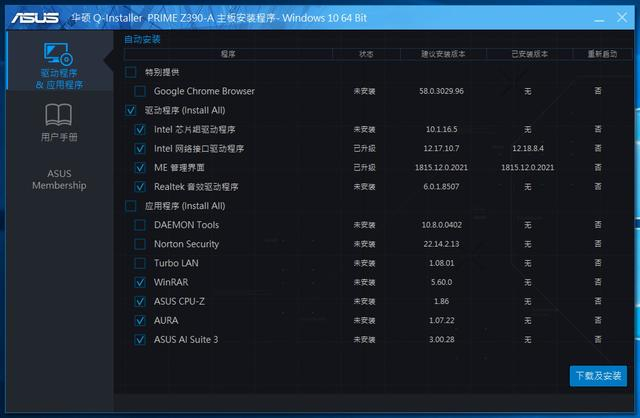
Task: Select the Norton Security label
Action: tap(186, 244)
